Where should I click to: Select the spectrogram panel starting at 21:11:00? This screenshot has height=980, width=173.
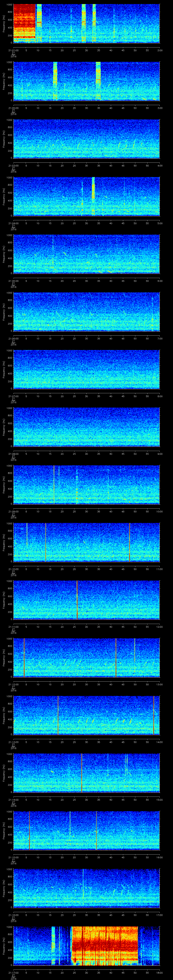[86, 600]
